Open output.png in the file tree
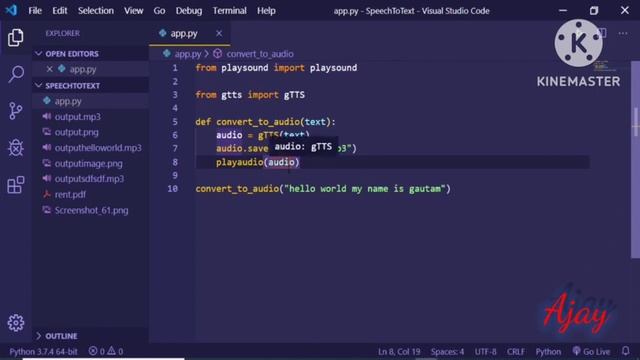 click(76, 132)
